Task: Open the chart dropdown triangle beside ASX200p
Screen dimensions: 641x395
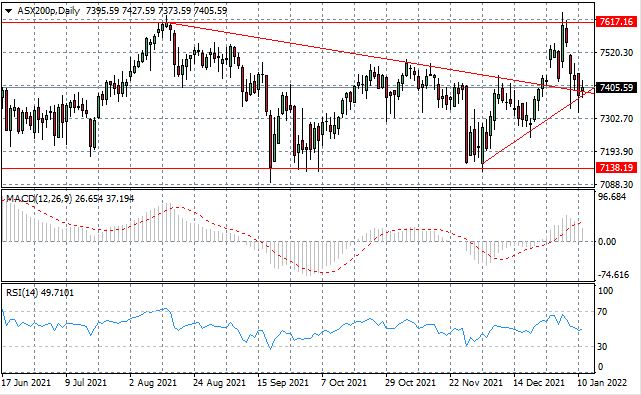Action: click(x=8, y=11)
